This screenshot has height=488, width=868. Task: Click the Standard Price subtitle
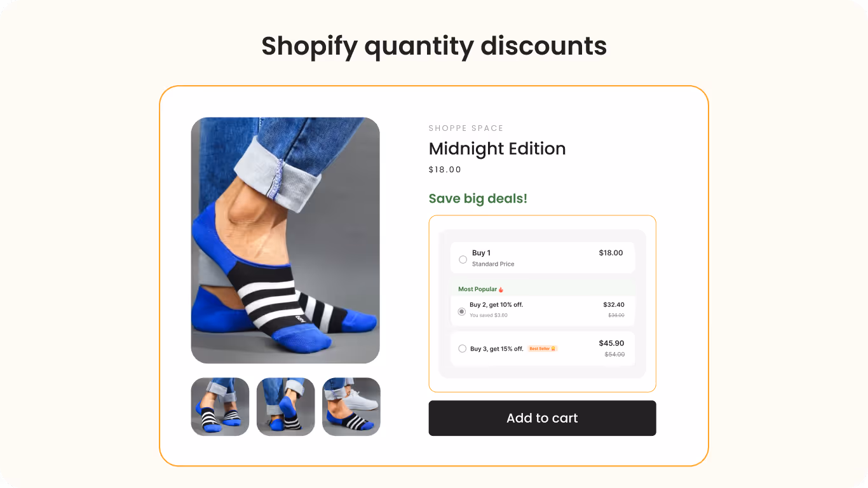click(x=493, y=264)
